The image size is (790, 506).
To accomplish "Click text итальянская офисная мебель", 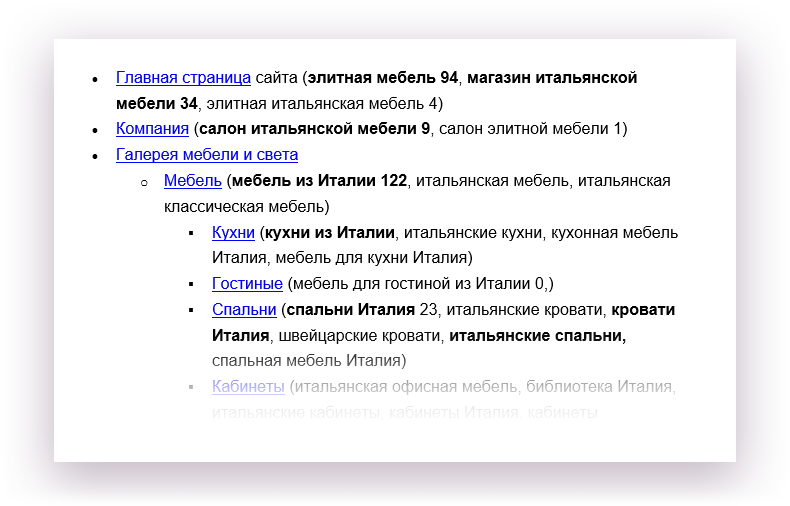I will point(406,386).
